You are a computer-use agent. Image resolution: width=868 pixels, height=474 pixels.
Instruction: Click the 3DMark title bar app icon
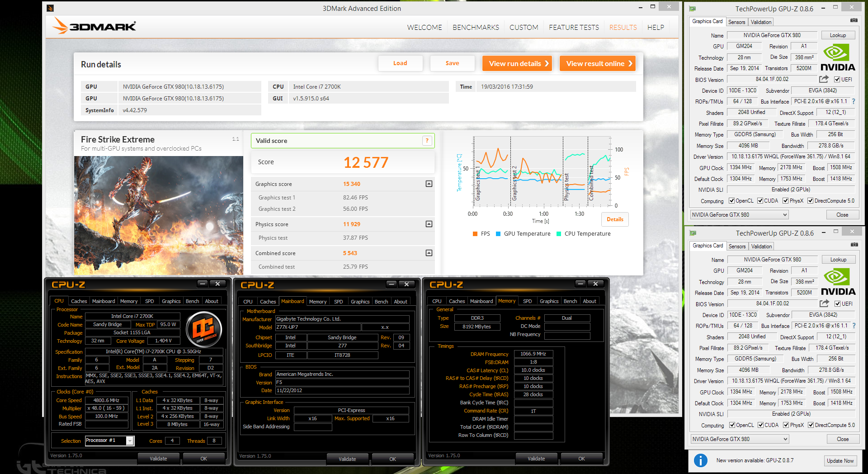pyautogui.click(x=50, y=8)
